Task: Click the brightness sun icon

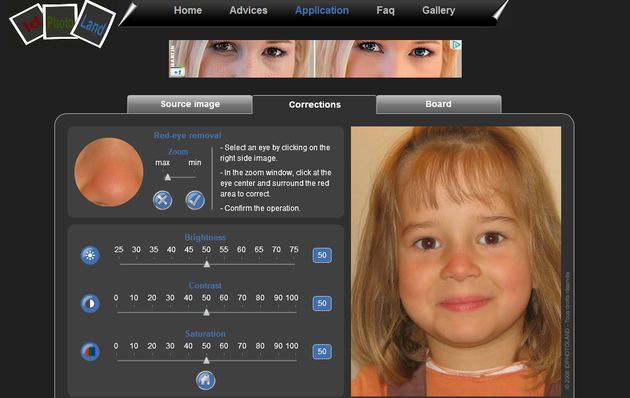Action: (90, 255)
